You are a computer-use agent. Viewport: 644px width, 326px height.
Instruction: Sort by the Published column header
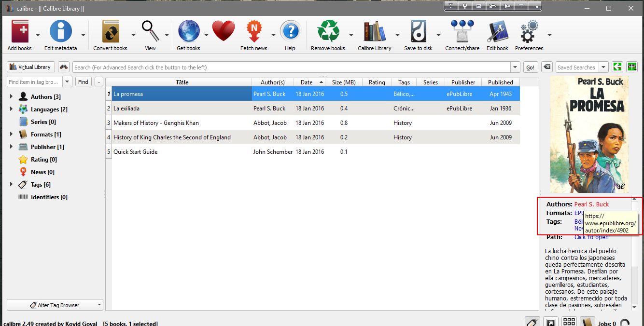[x=501, y=82]
